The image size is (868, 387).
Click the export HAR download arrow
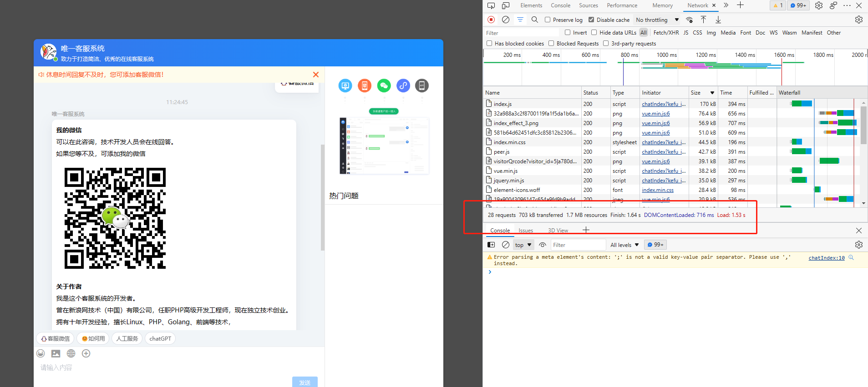point(718,20)
